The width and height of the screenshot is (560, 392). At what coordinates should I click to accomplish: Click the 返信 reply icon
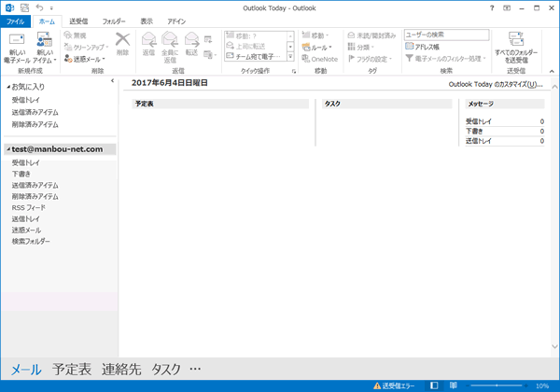[x=148, y=39]
